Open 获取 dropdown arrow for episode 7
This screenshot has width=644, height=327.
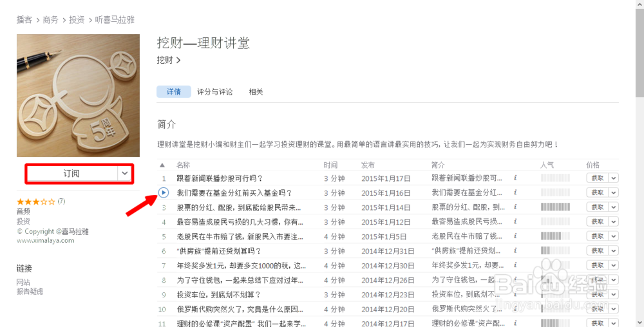coord(614,265)
